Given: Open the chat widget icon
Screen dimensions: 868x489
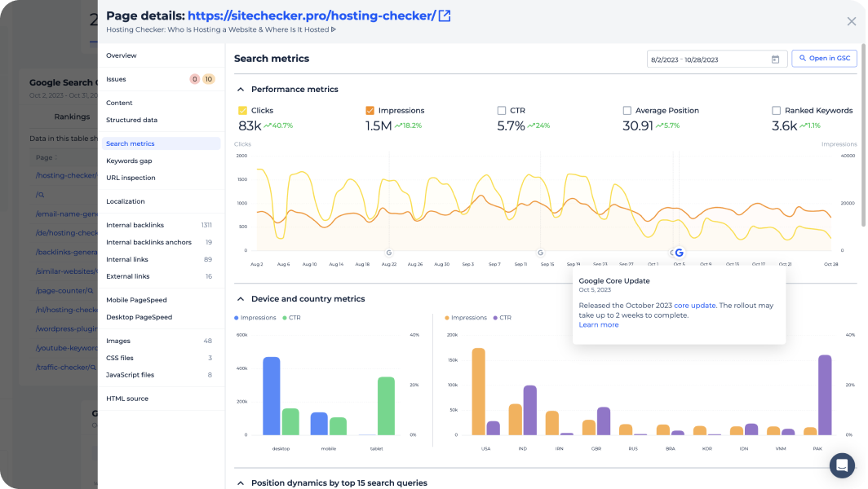Looking at the screenshot, I should [842, 465].
